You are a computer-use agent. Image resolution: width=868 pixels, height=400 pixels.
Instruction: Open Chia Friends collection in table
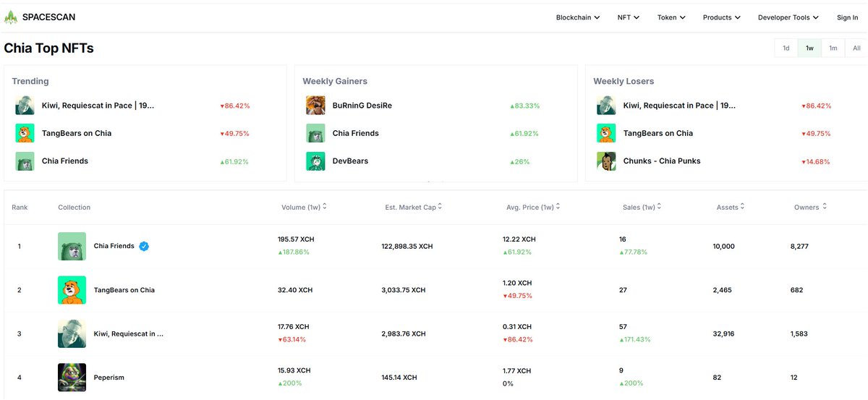114,246
